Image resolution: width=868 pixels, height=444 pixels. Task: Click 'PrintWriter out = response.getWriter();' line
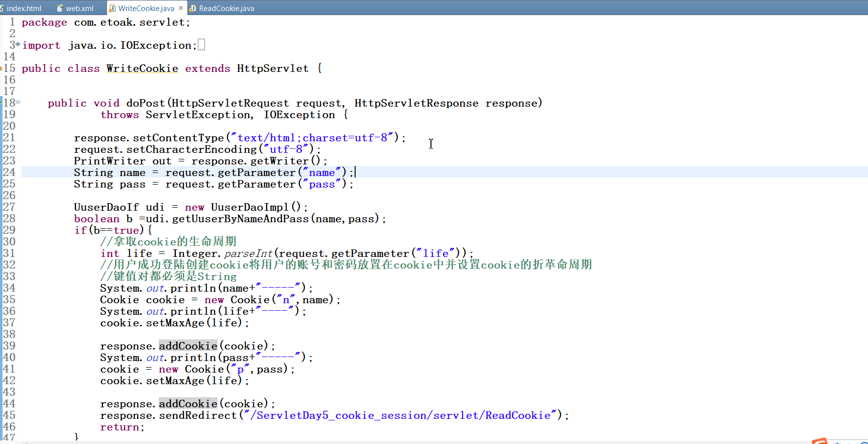pyautogui.click(x=200, y=161)
